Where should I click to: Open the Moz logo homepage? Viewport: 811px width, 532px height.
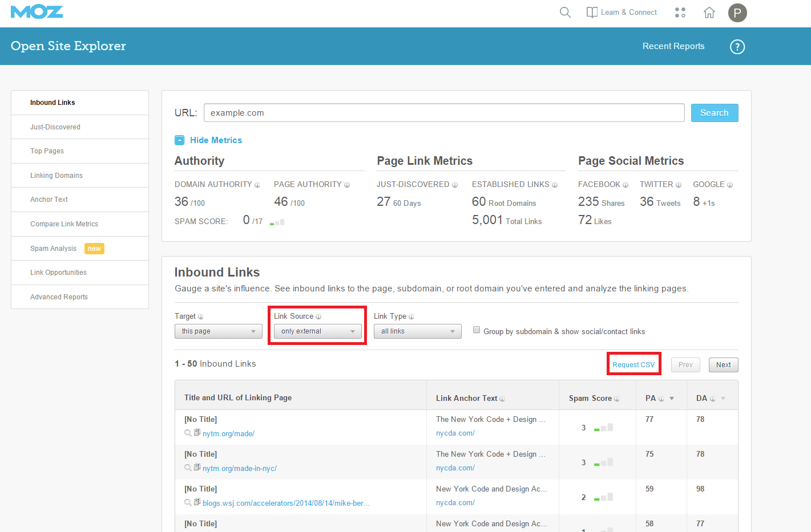(37, 12)
